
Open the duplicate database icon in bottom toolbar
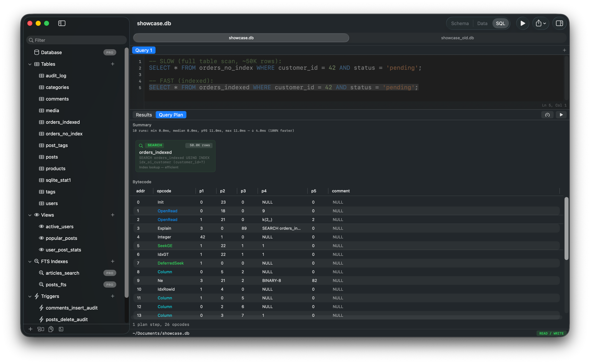click(51, 329)
